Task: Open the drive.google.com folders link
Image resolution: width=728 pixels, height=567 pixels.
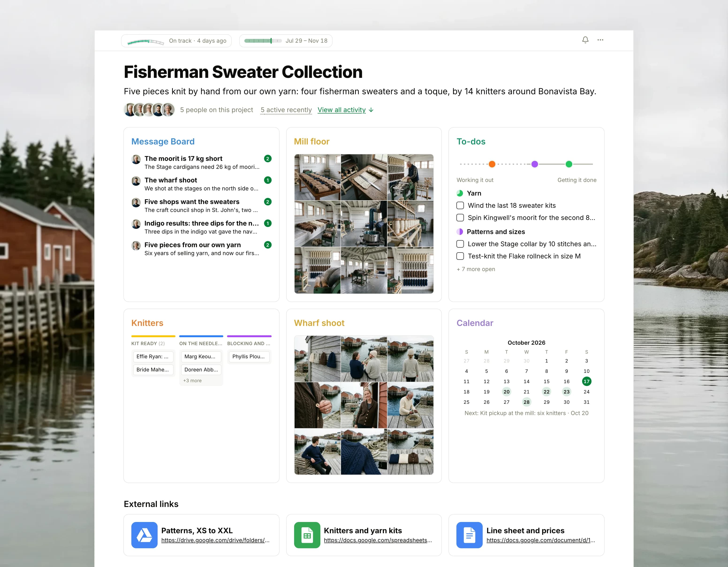Action: click(215, 540)
